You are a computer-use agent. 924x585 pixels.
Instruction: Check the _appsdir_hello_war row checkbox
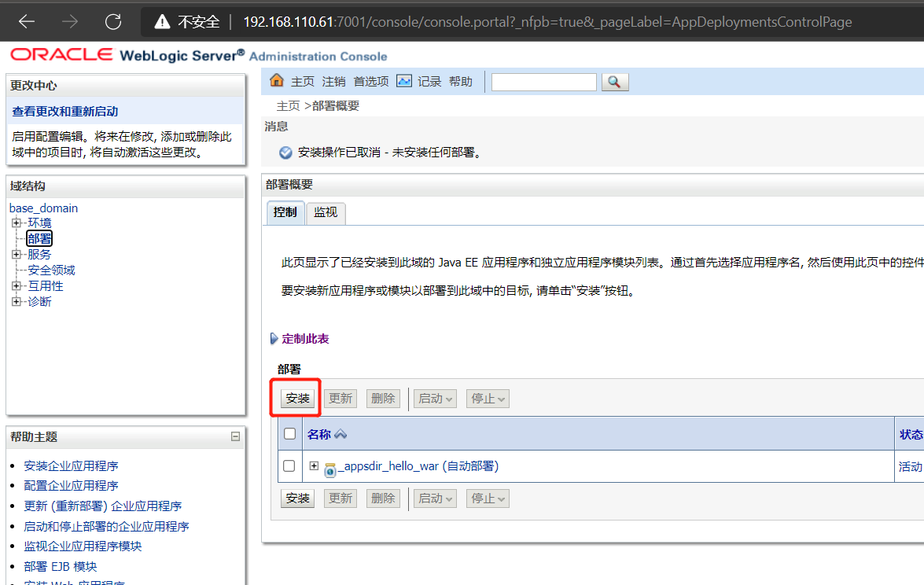pos(289,466)
